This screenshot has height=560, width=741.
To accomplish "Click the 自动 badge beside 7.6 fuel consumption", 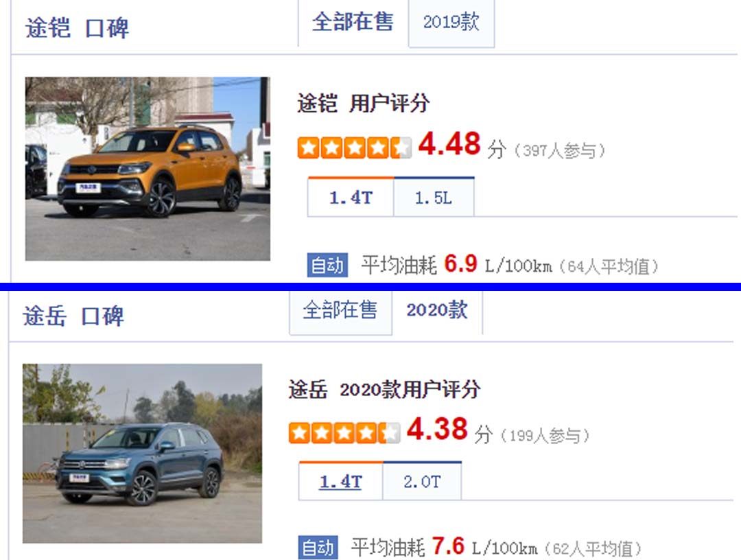I will (318, 548).
